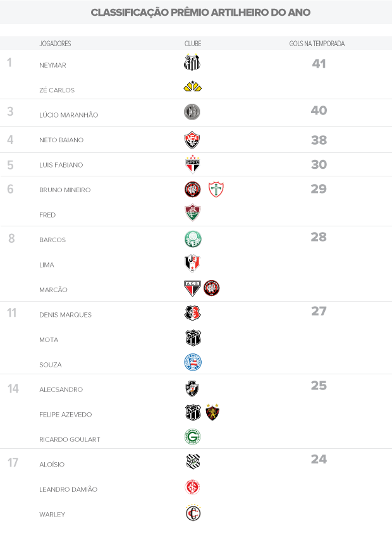This screenshot has height=533, width=392.
Task: Click the Portuguesa crest in Bruno Mineiro's row
Action: pos(216,189)
